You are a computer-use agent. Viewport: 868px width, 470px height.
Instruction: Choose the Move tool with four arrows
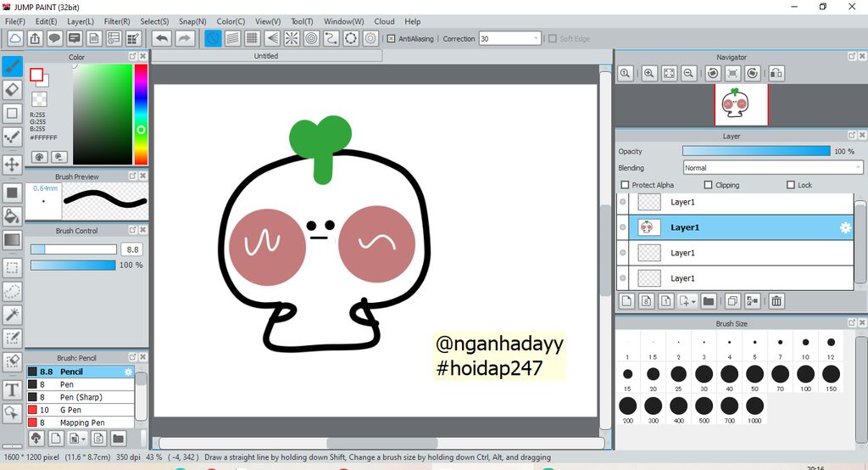pyautogui.click(x=12, y=165)
